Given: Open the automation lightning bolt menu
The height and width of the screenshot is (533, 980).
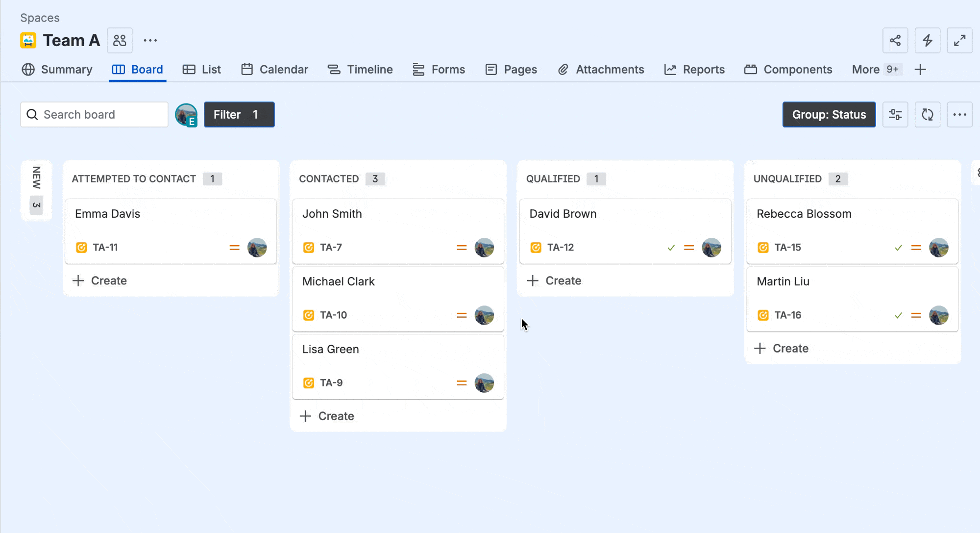Looking at the screenshot, I should tap(927, 40).
